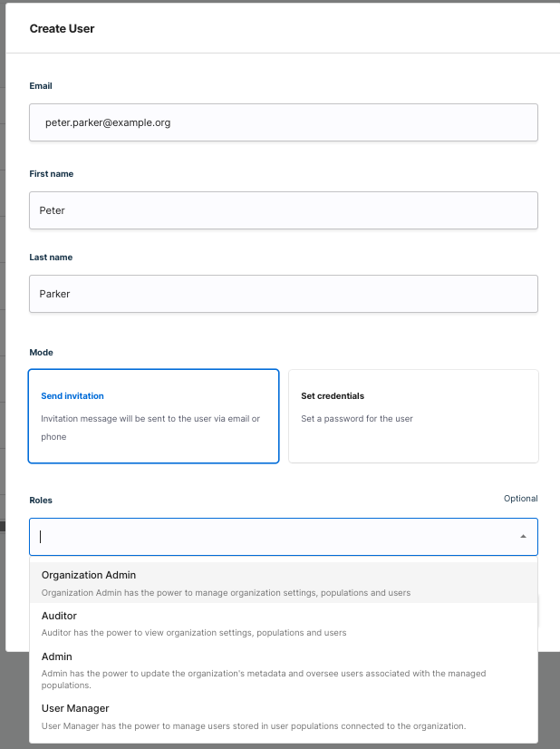Click the Optional hint beside Roles
The height and width of the screenshot is (749, 560).
coord(520,499)
